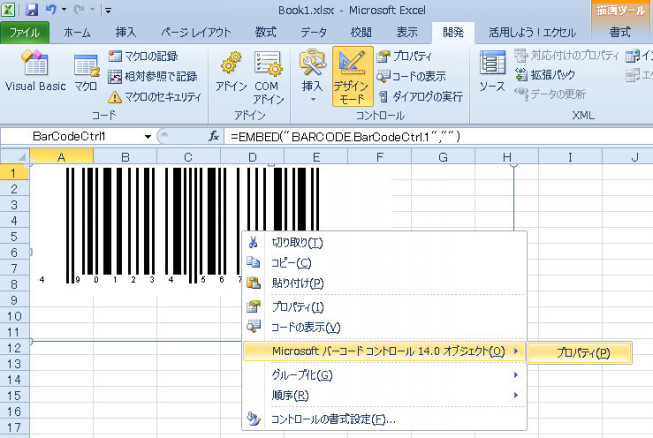The height and width of the screenshot is (438, 653).
Task: Select row 12 header
Action: point(15,348)
